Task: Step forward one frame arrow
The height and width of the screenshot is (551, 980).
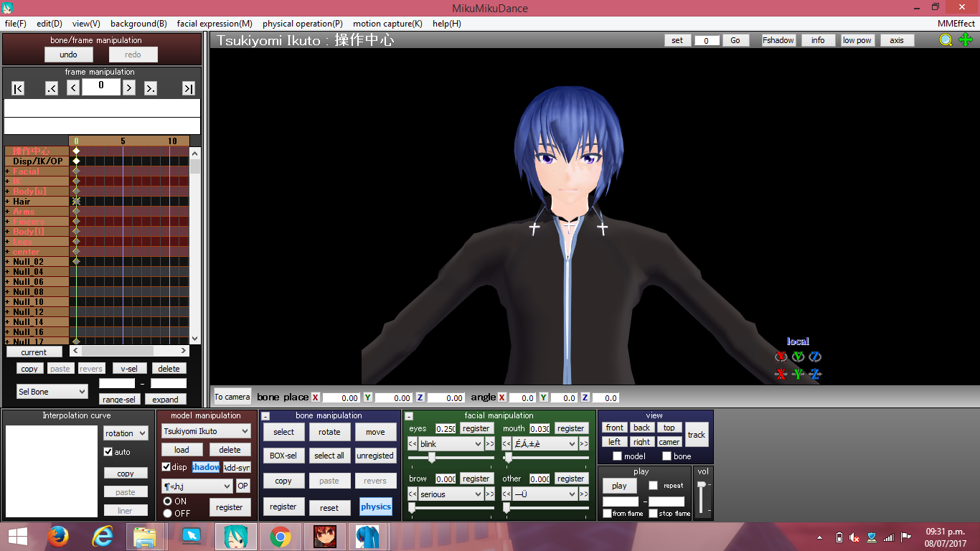Action: [128, 88]
